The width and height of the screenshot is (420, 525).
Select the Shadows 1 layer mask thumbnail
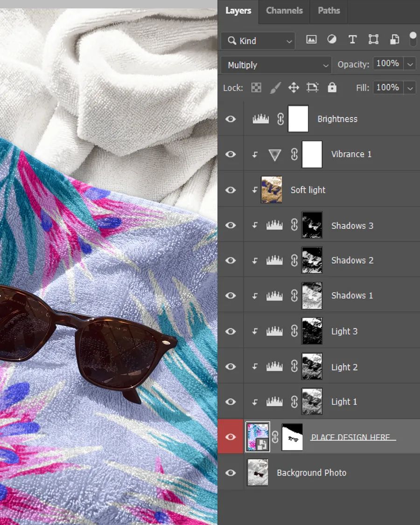pyautogui.click(x=312, y=296)
